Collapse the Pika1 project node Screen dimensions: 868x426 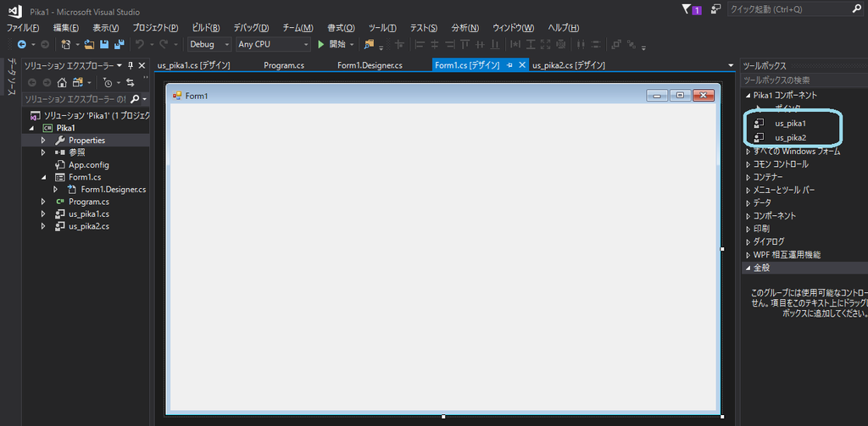(x=32, y=128)
